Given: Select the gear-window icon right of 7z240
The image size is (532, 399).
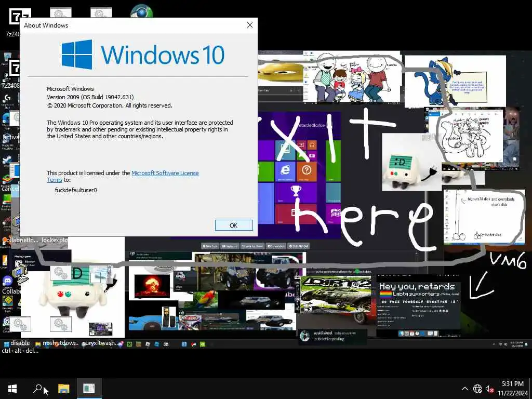Looking at the screenshot, I should point(60,13).
